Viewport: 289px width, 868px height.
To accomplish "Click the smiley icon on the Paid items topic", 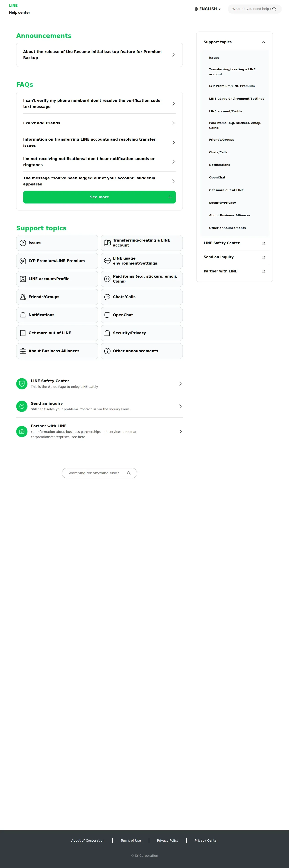I will (x=107, y=279).
